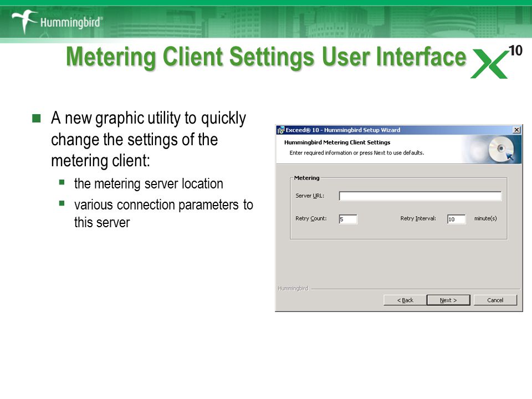
Task: Close the Hummingbird Setup Wizard dialog
Action: click(x=516, y=130)
